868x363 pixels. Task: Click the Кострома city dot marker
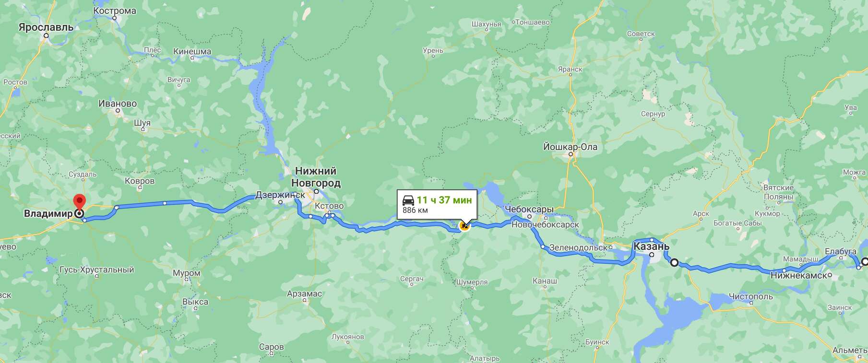pos(115,18)
